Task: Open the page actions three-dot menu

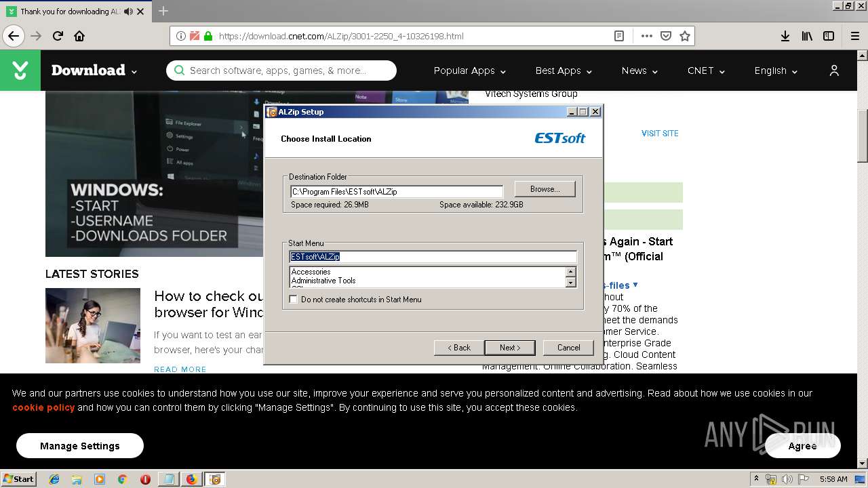Action: coord(646,36)
